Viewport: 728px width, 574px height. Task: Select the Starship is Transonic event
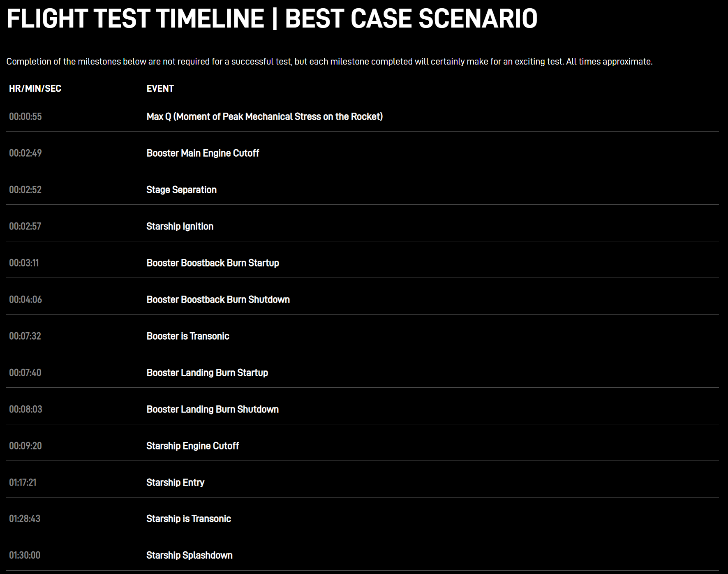tap(189, 518)
